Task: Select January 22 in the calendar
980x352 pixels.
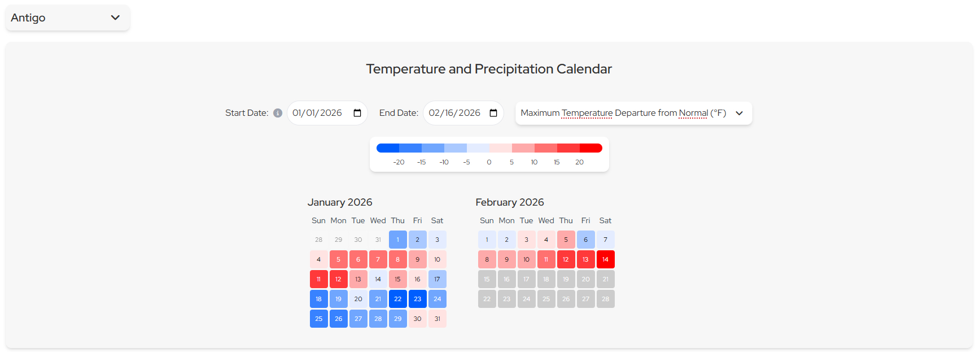Action: [398, 299]
